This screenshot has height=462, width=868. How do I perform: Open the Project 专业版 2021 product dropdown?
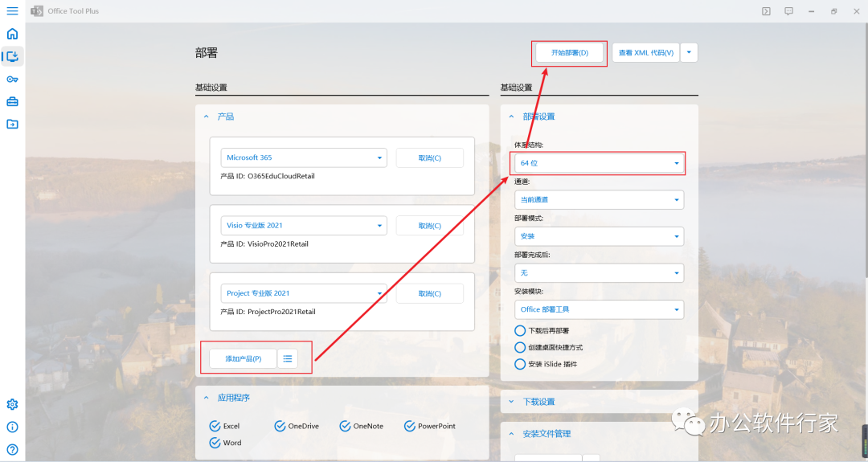tap(304, 293)
